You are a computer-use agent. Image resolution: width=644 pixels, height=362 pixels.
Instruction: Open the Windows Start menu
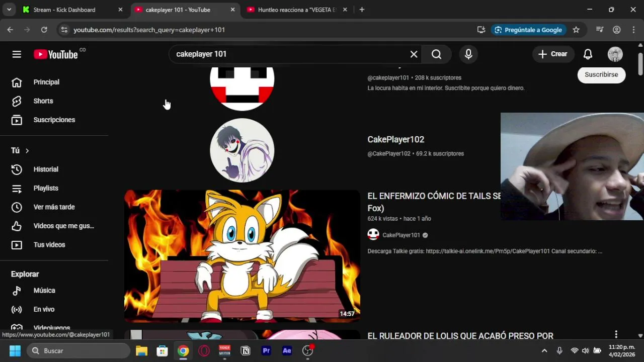pos(15,350)
